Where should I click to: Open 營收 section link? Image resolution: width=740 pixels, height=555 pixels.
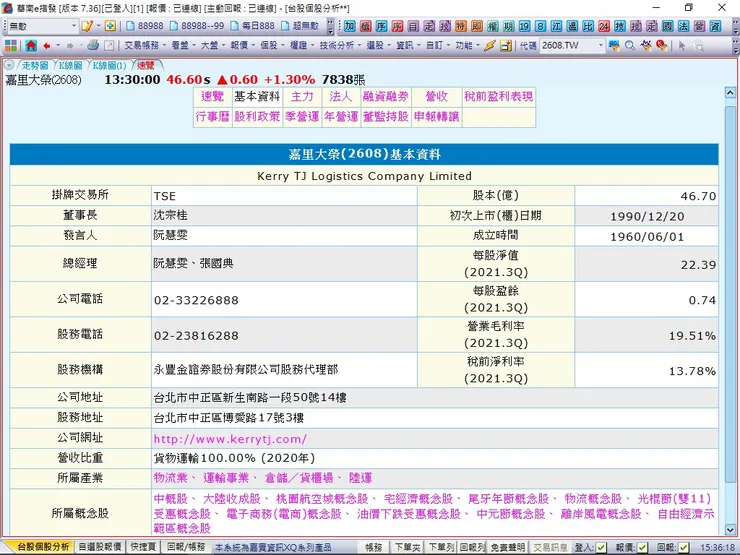tap(436, 97)
